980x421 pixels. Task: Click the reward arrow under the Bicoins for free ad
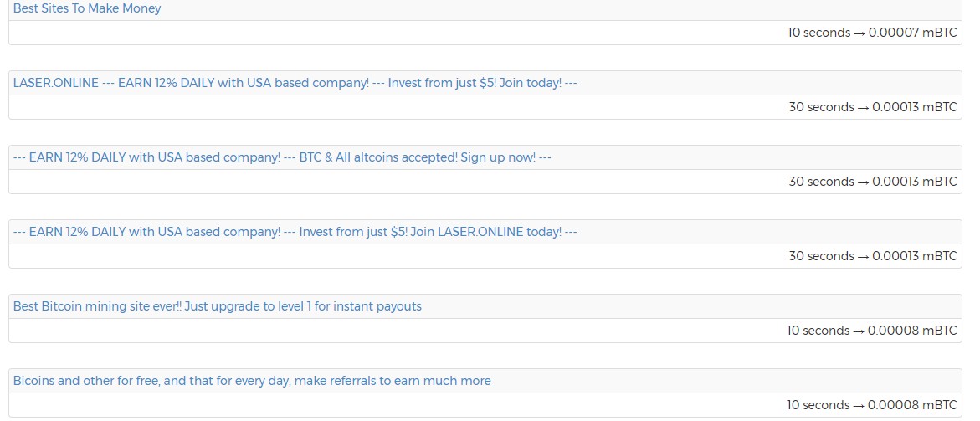pos(859,405)
